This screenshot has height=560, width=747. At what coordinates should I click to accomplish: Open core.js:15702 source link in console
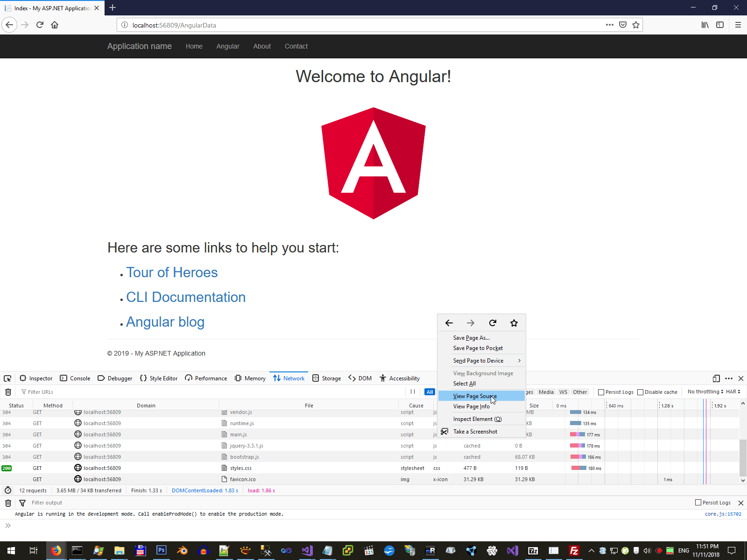click(723, 514)
